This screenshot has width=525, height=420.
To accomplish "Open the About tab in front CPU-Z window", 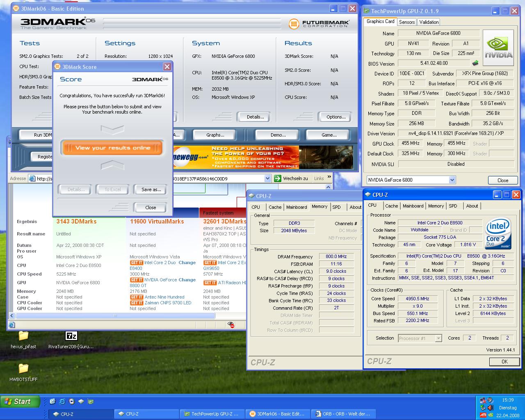I will pos(472,206).
